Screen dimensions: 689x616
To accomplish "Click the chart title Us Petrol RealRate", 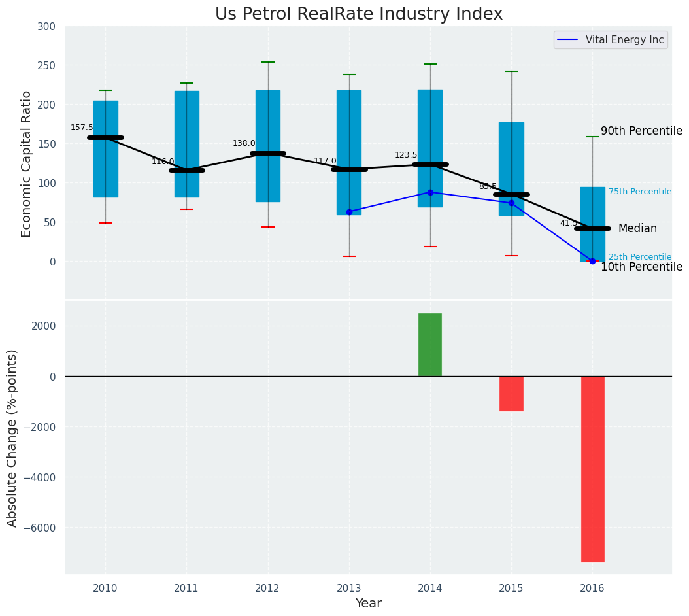I will tap(359, 14).
